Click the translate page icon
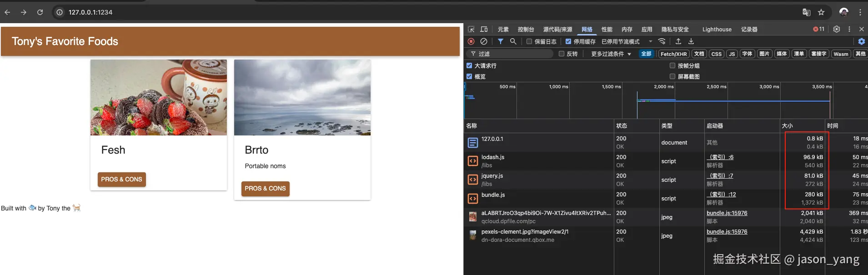The image size is (868, 275). click(x=806, y=12)
